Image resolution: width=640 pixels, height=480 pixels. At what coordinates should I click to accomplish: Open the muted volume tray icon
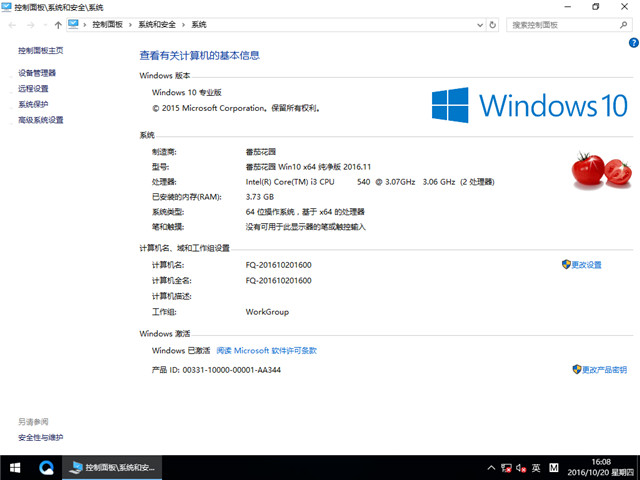[521, 468]
